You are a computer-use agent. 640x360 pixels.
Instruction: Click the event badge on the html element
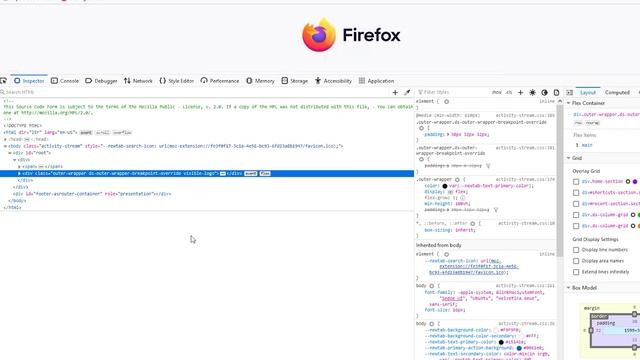click(86, 133)
